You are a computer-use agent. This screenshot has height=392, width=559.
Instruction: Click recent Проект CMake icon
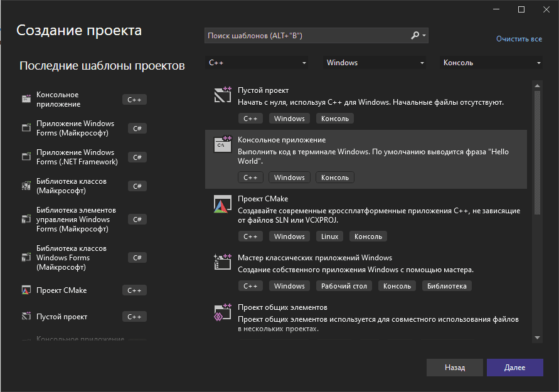26,290
